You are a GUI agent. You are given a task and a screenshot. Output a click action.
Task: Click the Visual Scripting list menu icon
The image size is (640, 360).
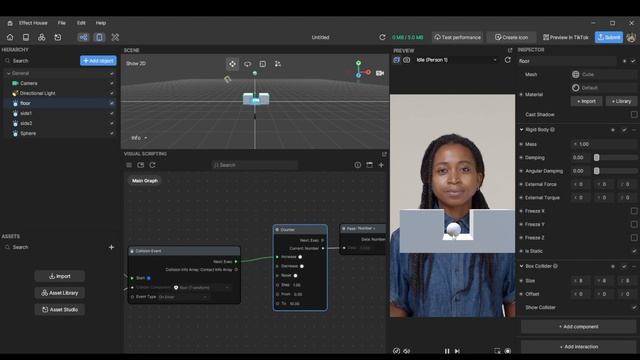click(129, 165)
